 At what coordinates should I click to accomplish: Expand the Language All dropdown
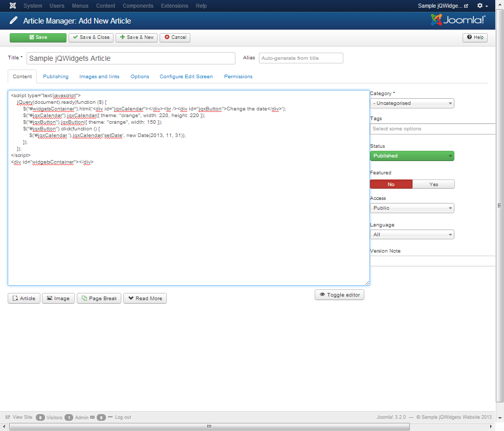[412, 235]
